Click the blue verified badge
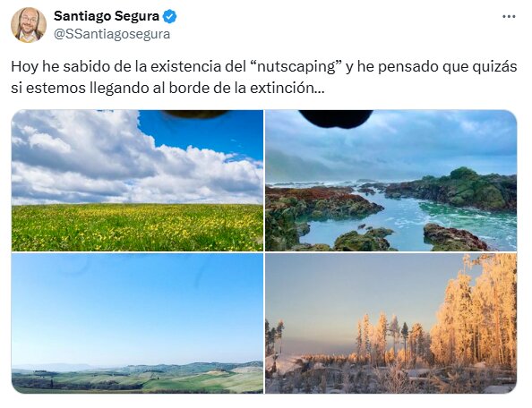This screenshot has height=408, width=532. [x=169, y=16]
